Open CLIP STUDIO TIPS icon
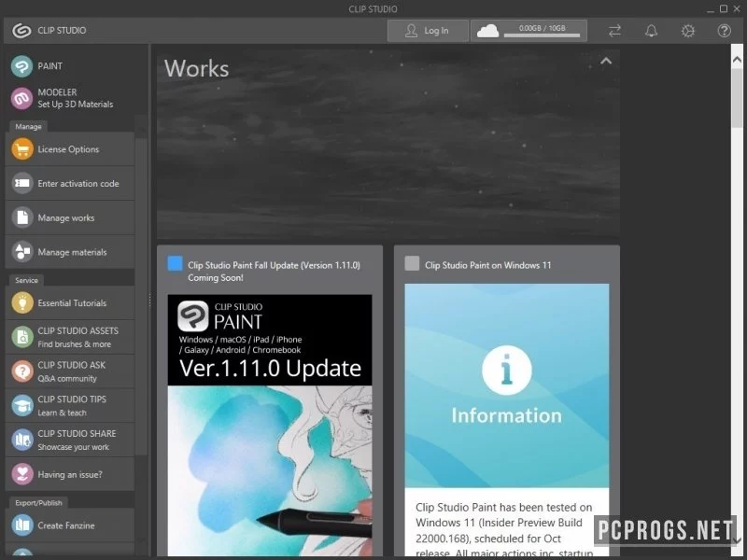The image size is (747, 560). [21, 406]
